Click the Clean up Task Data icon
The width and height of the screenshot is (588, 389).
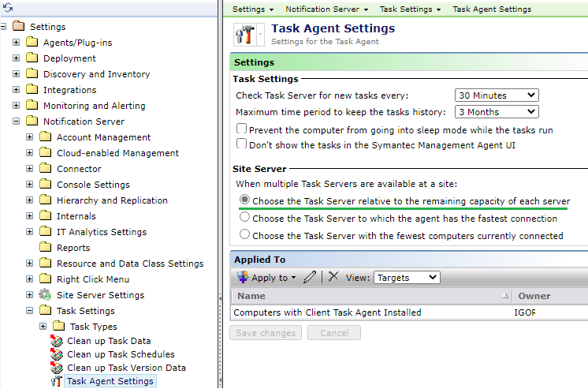[57, 341]
